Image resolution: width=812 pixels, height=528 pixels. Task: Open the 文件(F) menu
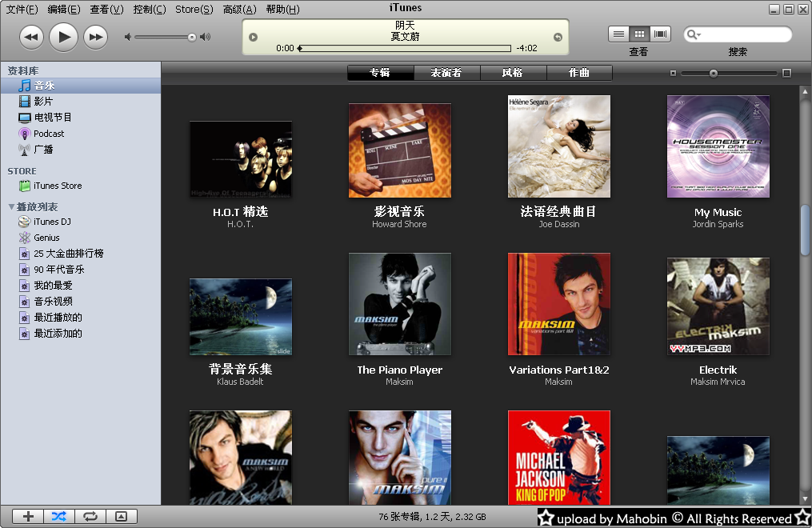pos(22,10)
